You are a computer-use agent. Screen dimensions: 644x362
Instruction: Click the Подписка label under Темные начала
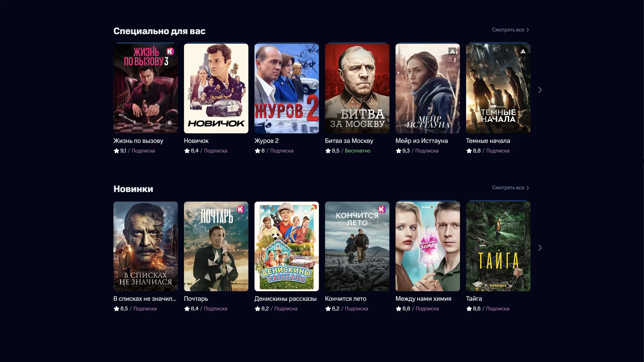497,151
